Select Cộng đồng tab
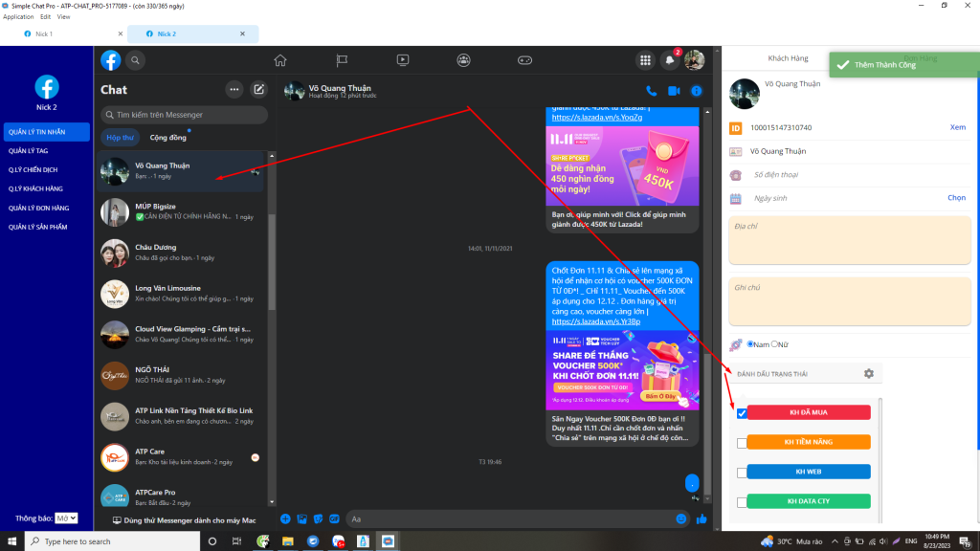Image resolution: width=980 pixels, height=551 pixels. 168,138
